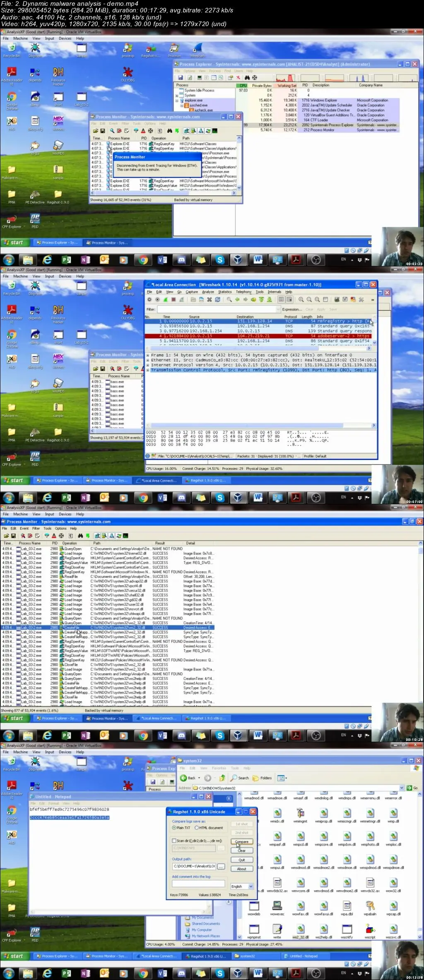Expand Transmission Control Protocol row in Wireshark
The width and height of the screenshot is (424, 980).
148,370
